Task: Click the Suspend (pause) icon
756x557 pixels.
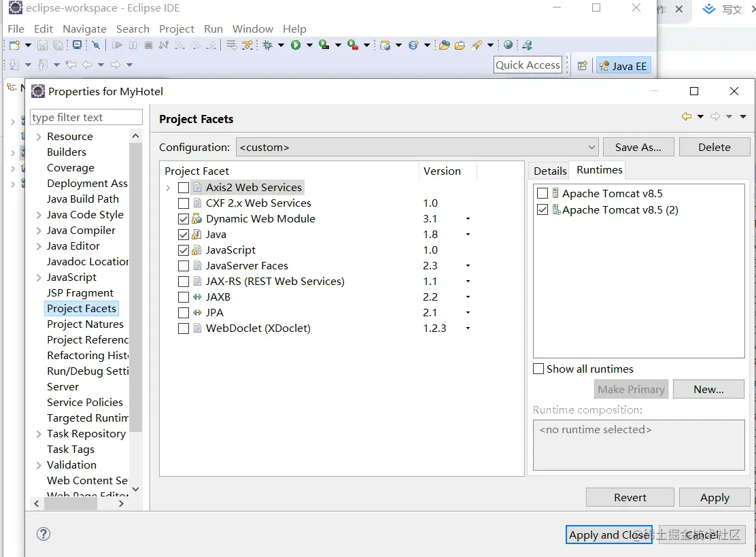Action: (x=133, y=45)
